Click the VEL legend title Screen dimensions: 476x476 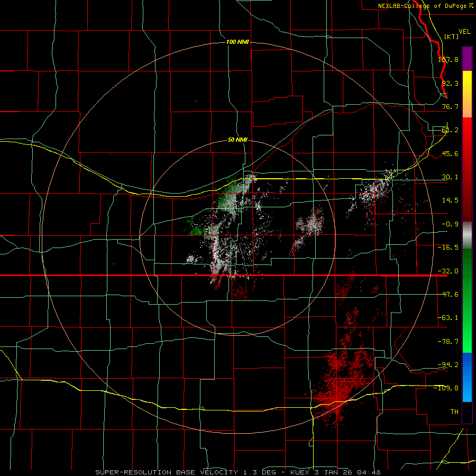(x=464, y=32)
